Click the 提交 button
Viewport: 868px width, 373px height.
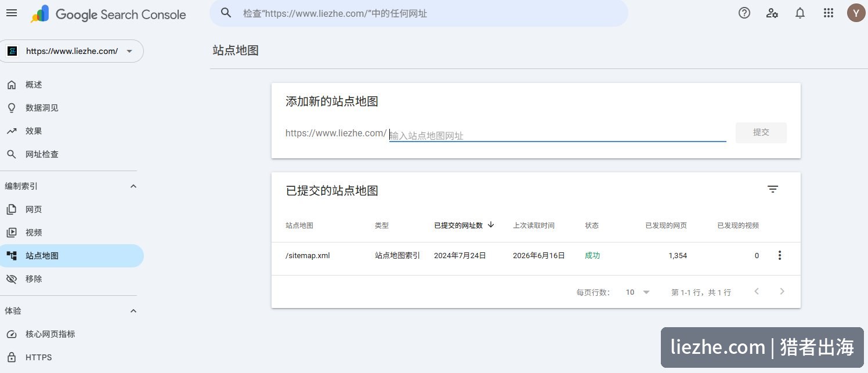click(x=761, y=132)
